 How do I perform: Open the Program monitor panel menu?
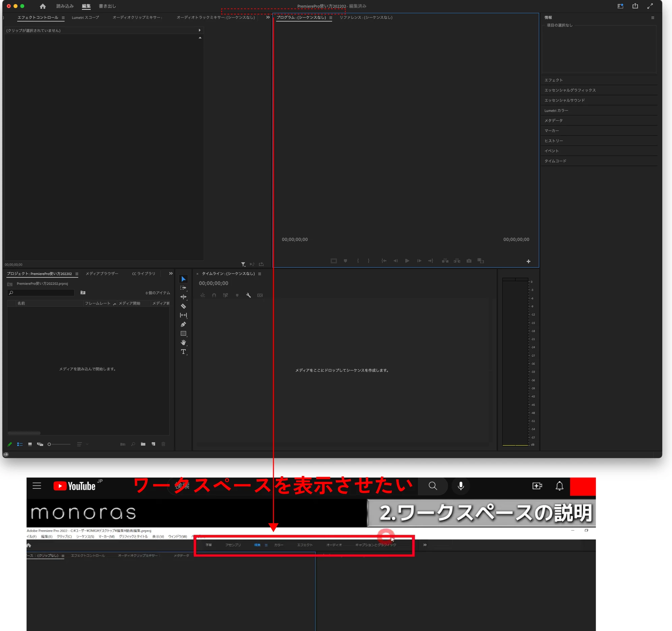click(x=330, y=18)
